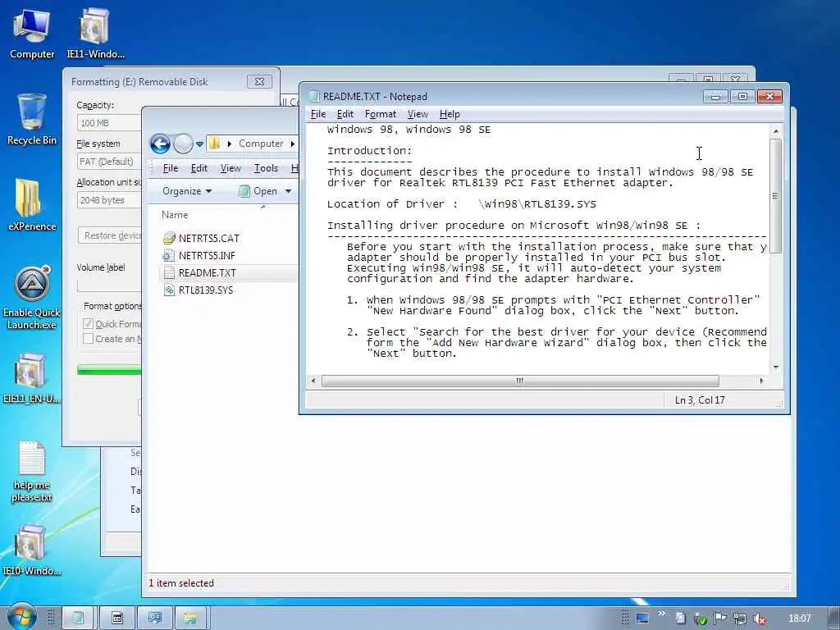
Task: Open Notepad Format menu
Action: [x=381, y=114]
